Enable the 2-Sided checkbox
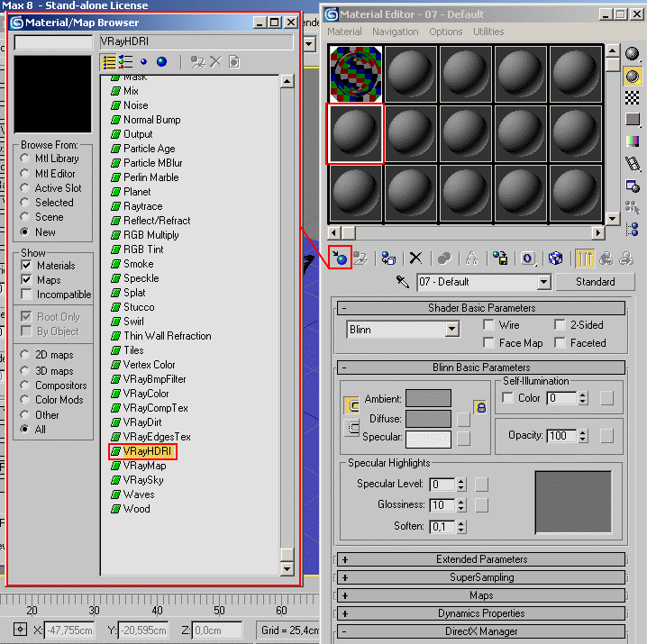This screenshot has height=644, width=647. coord(560,324)
